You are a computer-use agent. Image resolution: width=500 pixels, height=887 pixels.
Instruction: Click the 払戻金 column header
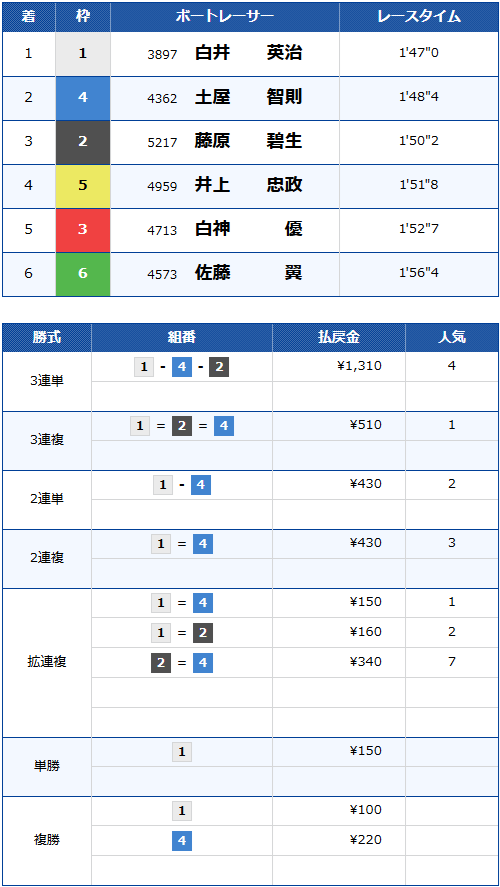click(x=339, y=338)
